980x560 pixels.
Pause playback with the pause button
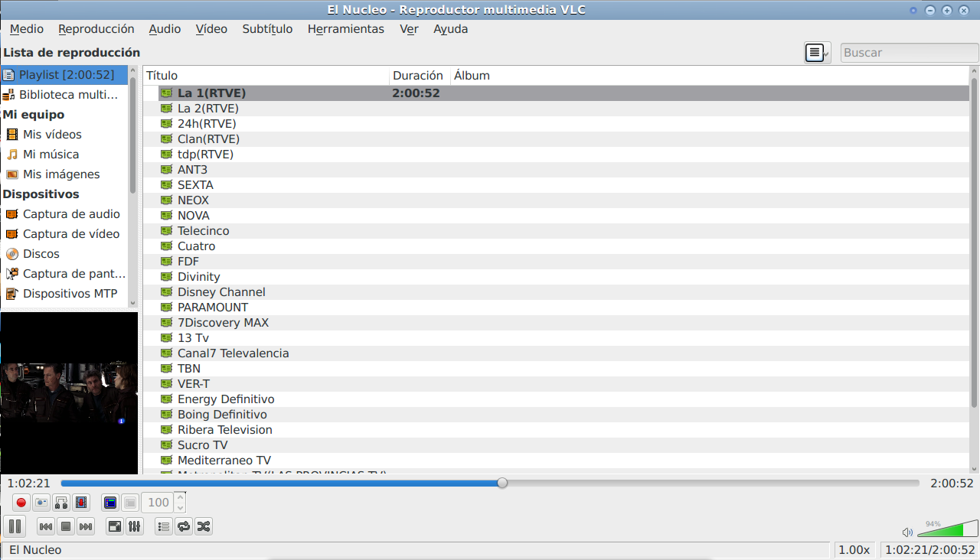pyautogui.click(x=15, y=526)
